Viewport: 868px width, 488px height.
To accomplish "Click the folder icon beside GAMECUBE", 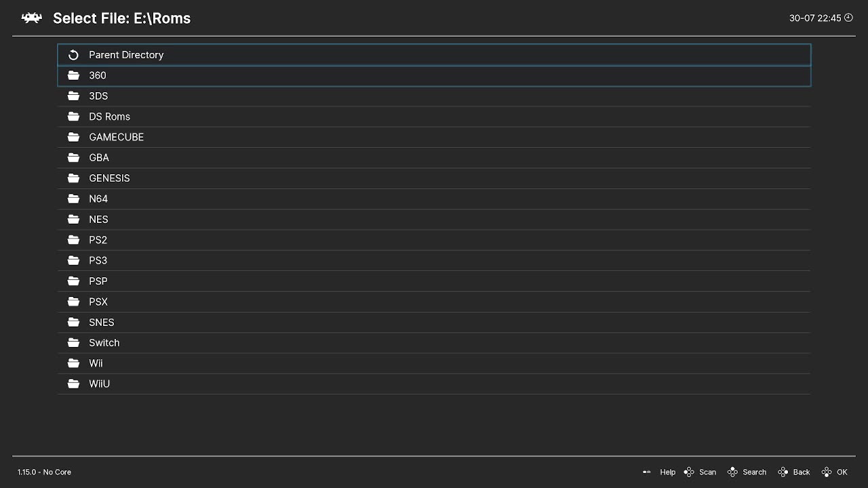I will [73, 137].
